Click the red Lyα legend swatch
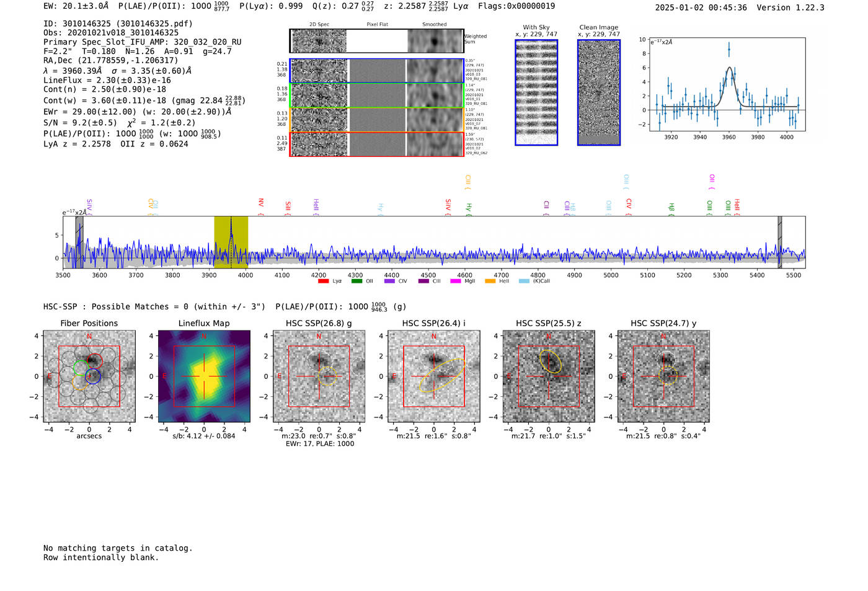This screenshot has width=868, height=591. (x=323, y=281)
